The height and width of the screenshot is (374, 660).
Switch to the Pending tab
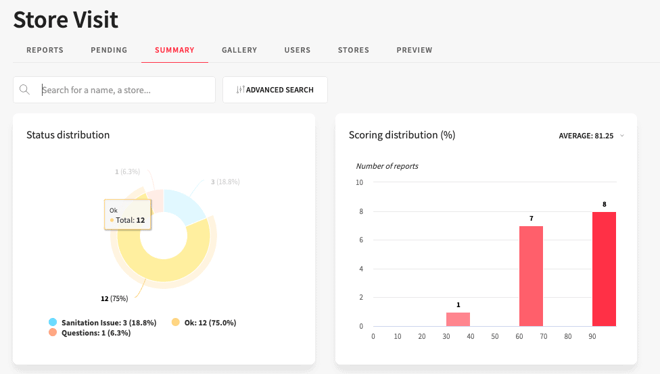coord(109,50)
